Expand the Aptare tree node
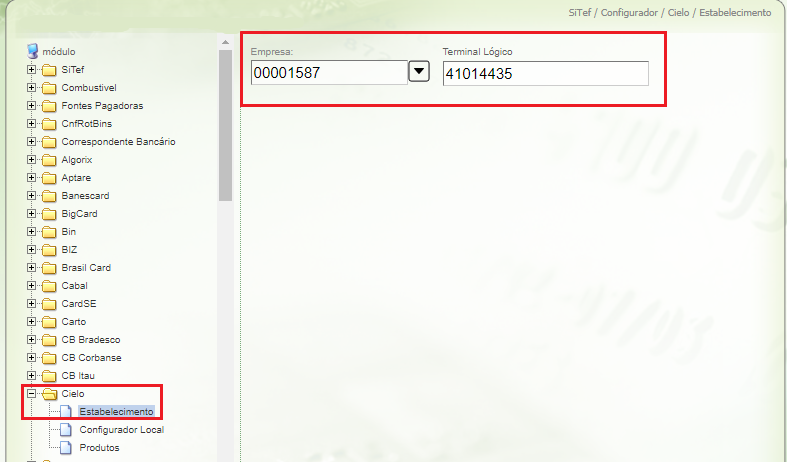This screenshot has width=787, height=462. click(x=32, y=178)
